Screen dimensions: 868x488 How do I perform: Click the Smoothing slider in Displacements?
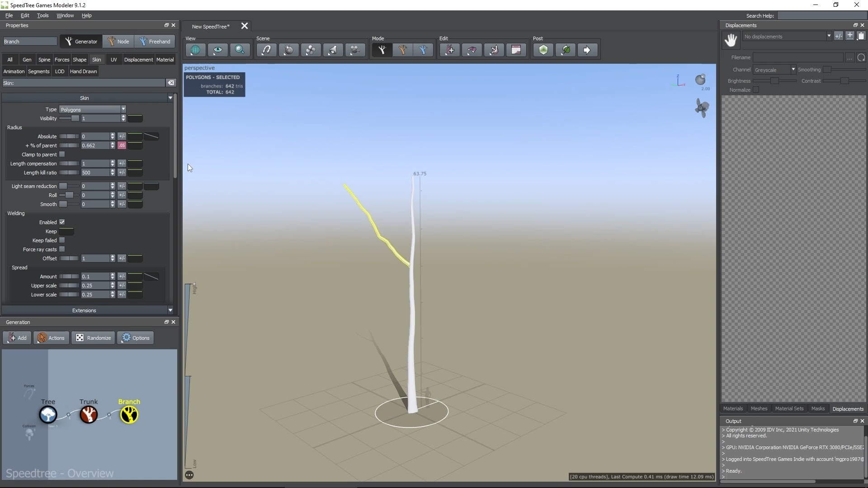click(844, 70)
